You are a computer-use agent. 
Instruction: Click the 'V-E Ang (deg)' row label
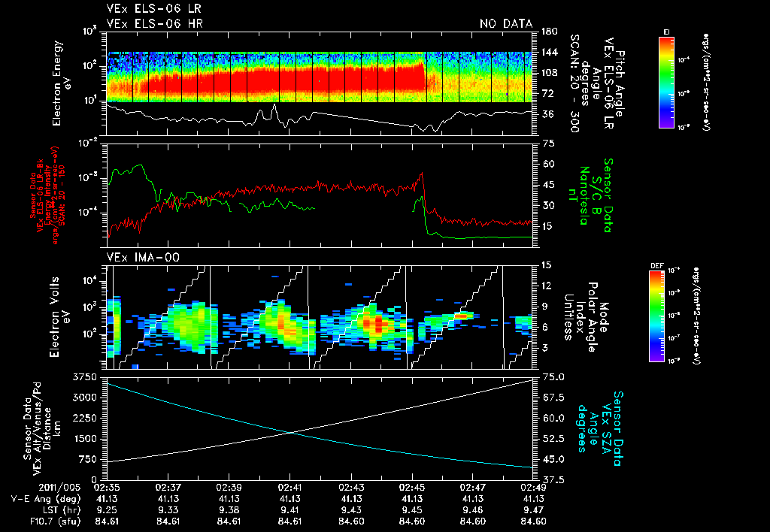click(46, 499)
